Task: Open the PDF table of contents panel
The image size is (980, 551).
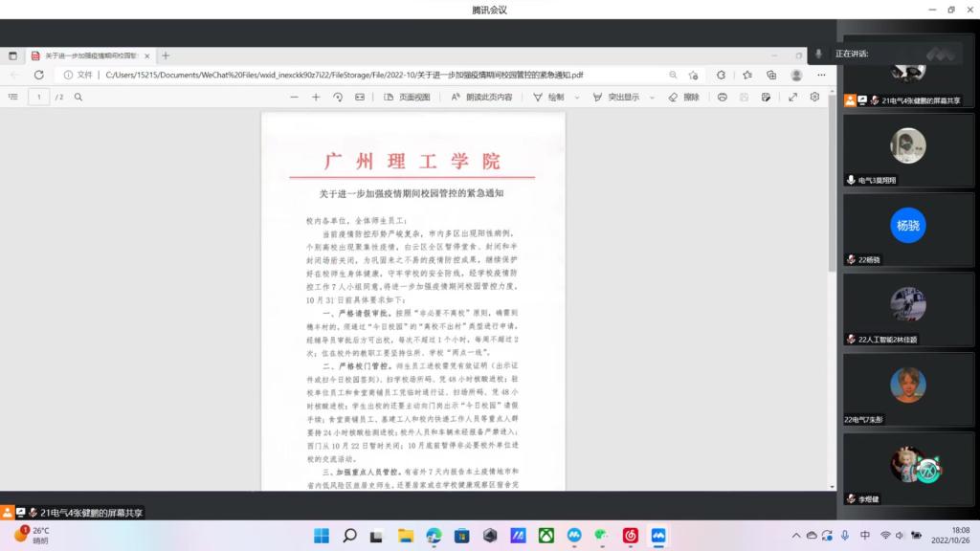Action: point(13,97)
